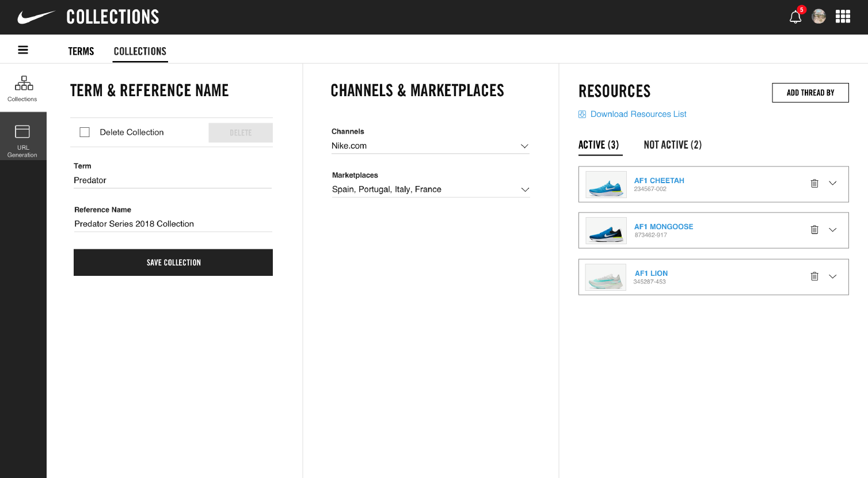This screenshot has width=868, height=478.
Task: Enable the Delete Collection checkbox
Action: 85,132
